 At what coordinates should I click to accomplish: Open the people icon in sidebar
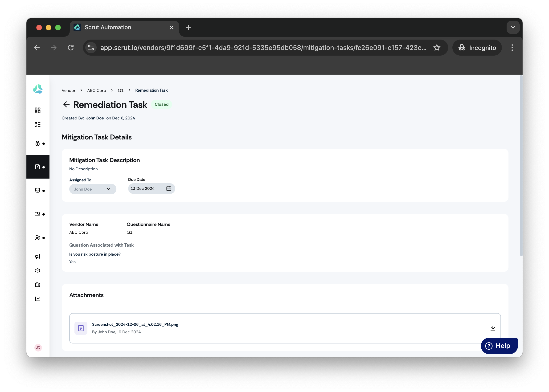tap(37, 238)
